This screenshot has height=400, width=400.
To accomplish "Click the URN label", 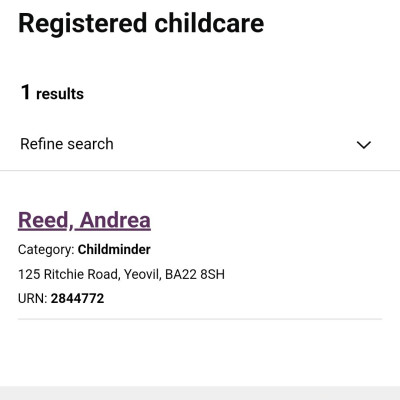I will click(x=32, y=298).
